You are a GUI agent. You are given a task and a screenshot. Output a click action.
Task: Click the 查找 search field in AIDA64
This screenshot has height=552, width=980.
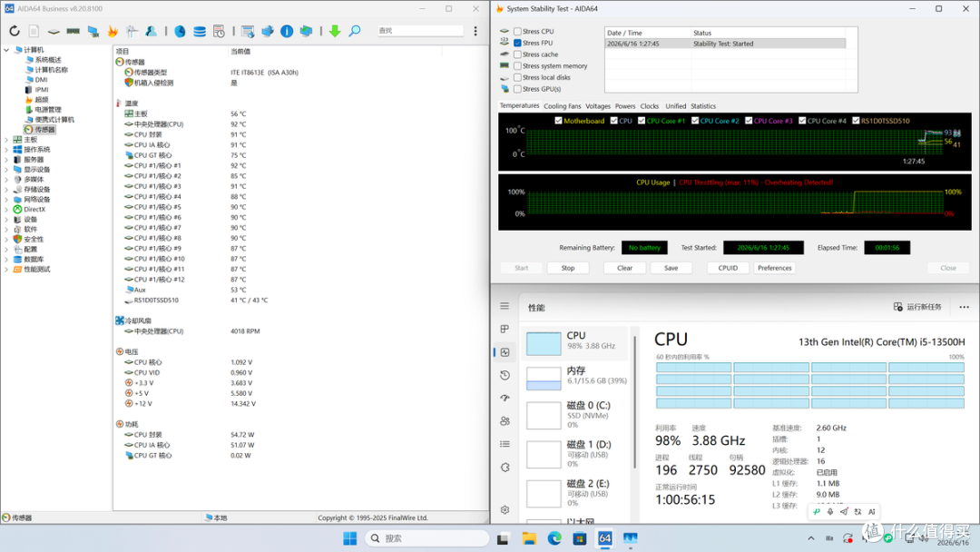pos(420,31)
